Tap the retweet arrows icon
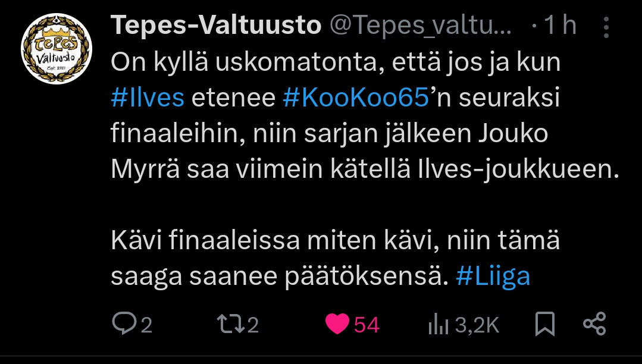Screen dimensions: 642x364 pyautogui.click(x=230, y=324)
